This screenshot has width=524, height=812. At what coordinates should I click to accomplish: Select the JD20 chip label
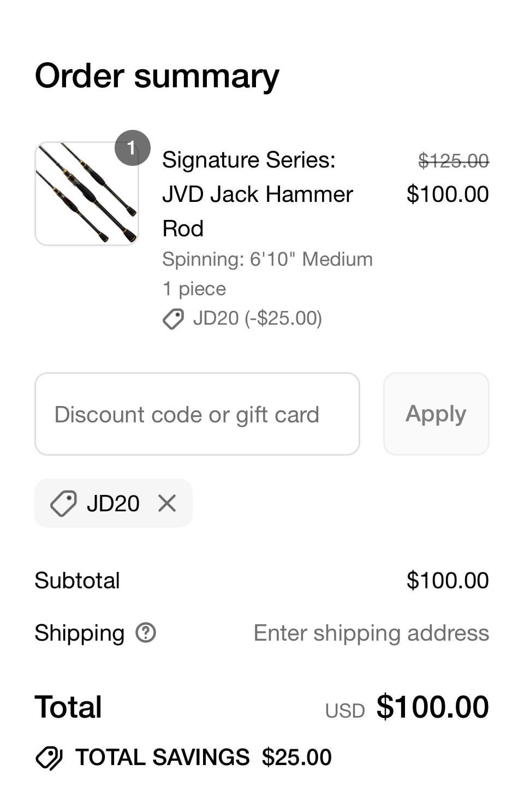click(113, 503)
